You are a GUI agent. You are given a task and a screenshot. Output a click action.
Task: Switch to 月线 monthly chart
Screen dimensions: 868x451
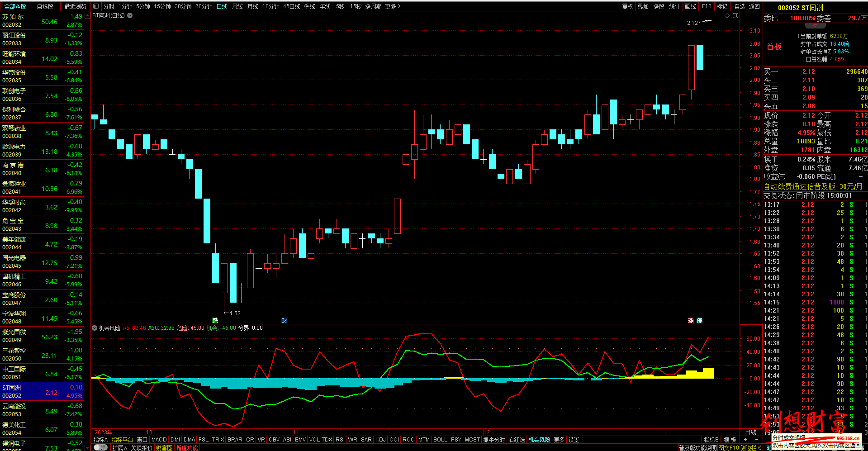[253, 6]
